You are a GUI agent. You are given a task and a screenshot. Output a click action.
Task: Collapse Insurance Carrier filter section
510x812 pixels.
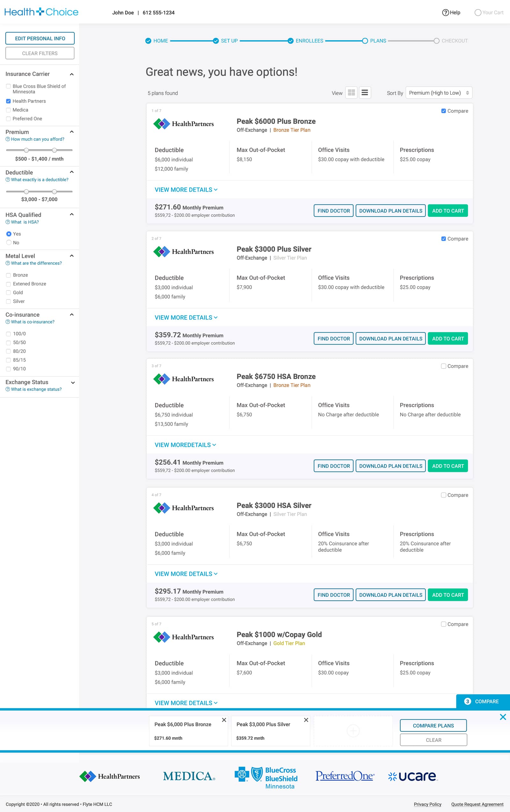(72, 74)
